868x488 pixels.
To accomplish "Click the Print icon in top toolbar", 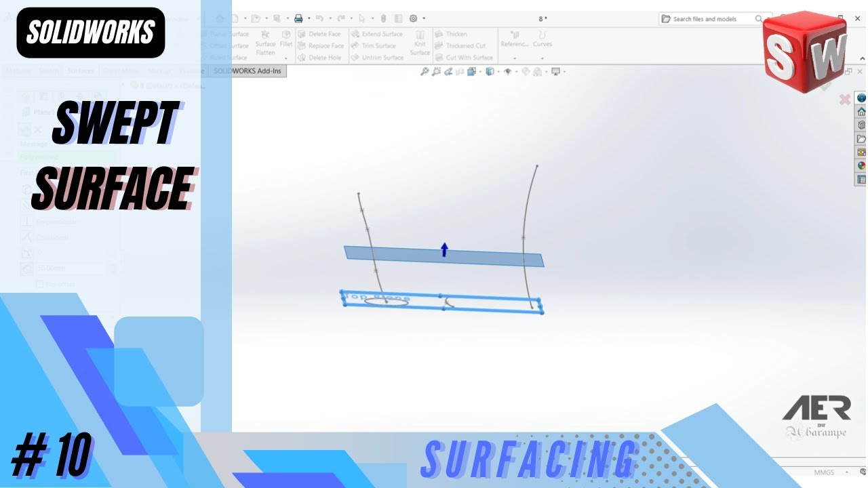I will pyautogui.click(x=298, y=19).
